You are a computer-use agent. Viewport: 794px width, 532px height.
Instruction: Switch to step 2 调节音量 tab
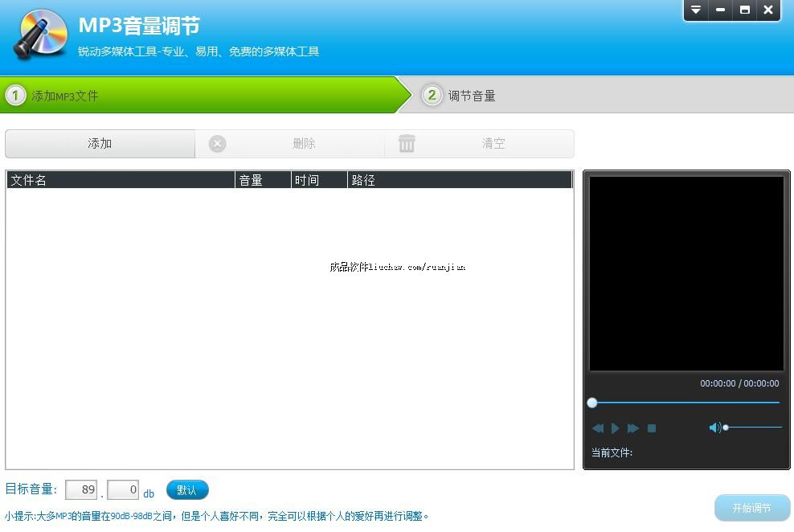pos(471,96)
